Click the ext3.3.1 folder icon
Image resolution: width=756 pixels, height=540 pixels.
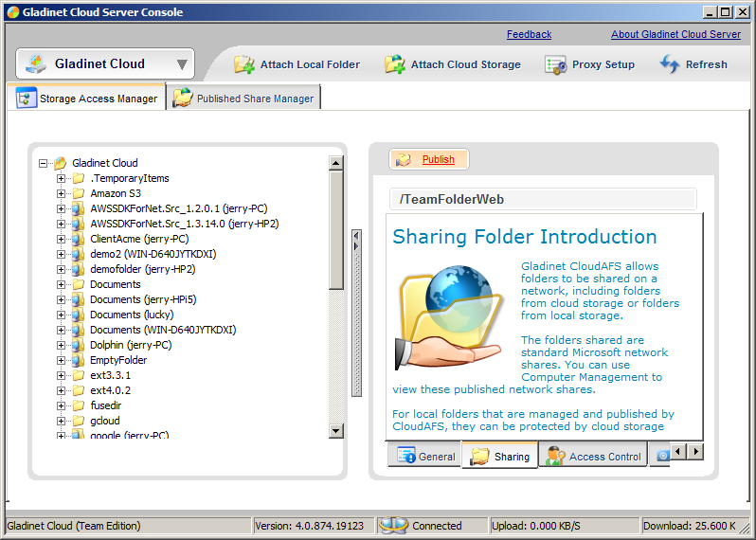tap(79, 375)
